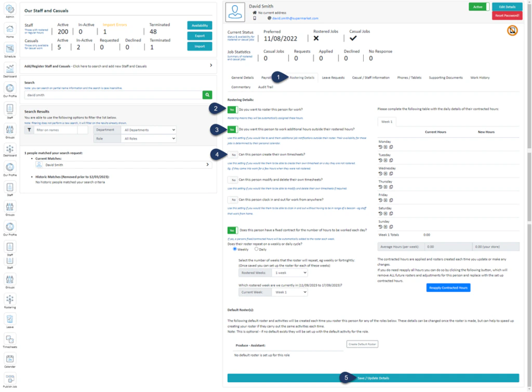
Task: Click Tuesday's add hours plus icon
Action: 385,160
